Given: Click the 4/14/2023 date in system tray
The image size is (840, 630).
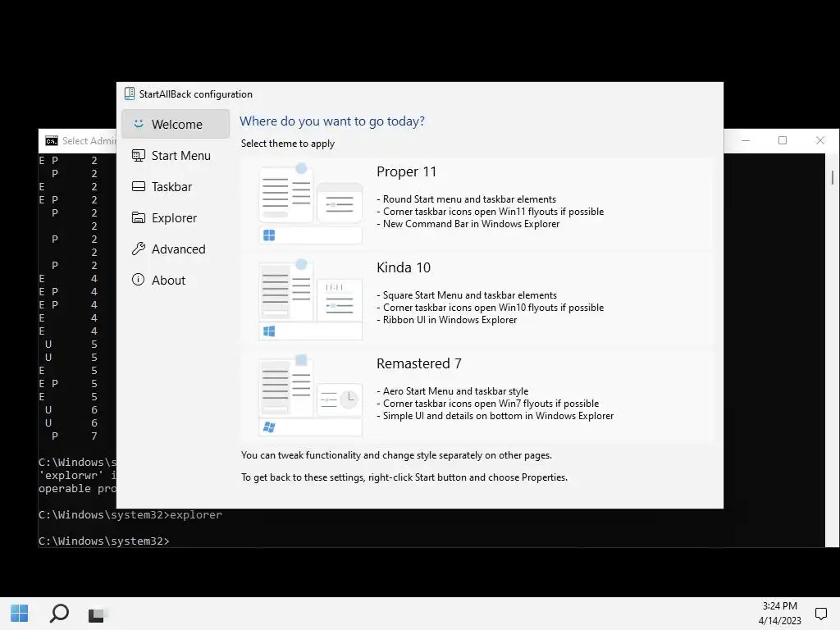Looking at the screenshot, I should point(779,621).
